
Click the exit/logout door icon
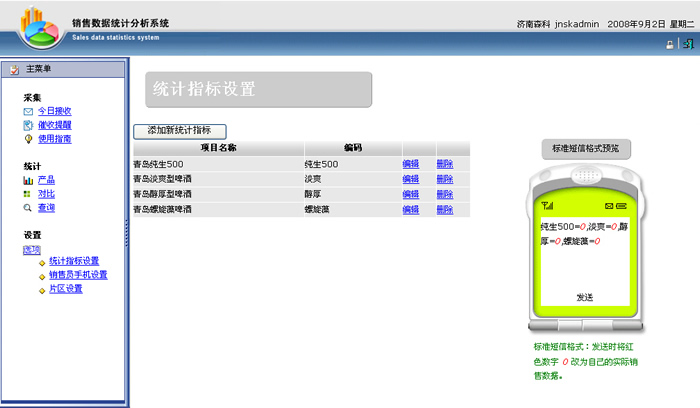pos(688,44)
